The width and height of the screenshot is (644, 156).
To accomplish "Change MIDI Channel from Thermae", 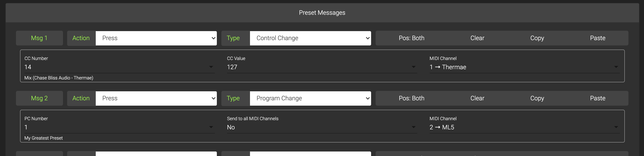I will (524, 67).
